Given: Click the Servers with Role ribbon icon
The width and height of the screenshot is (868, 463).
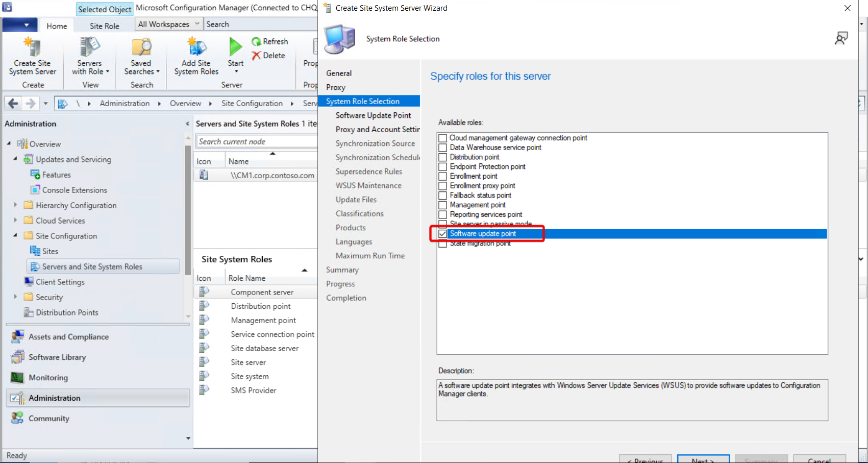Looking at the screenshot, I should [89, 47].
